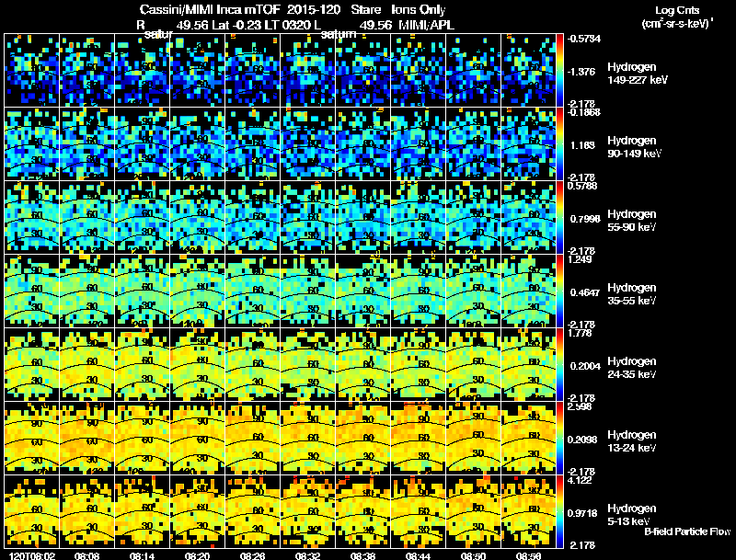The height and width of the screenshot is (560, 736).
Task: Click the '1.778' color scale value
Action: pyautogui.click(x=580, y=333)
